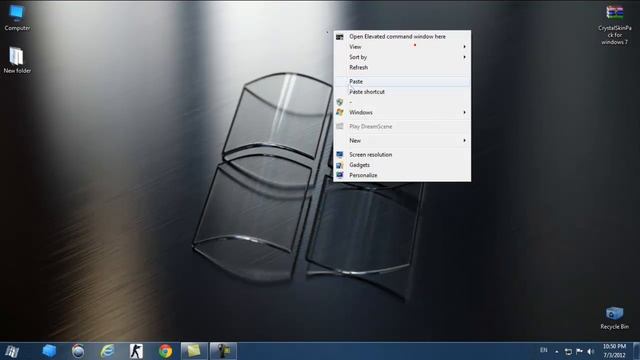Select the CrystalSkinPack for windows 7 archive

click(614, 24)
